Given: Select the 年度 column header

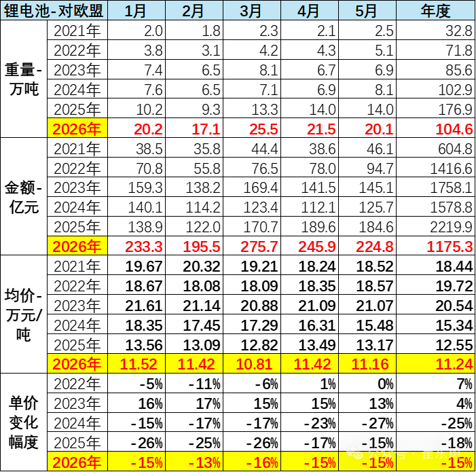Looking at the screenshot, I should click(x=436, y=11).
